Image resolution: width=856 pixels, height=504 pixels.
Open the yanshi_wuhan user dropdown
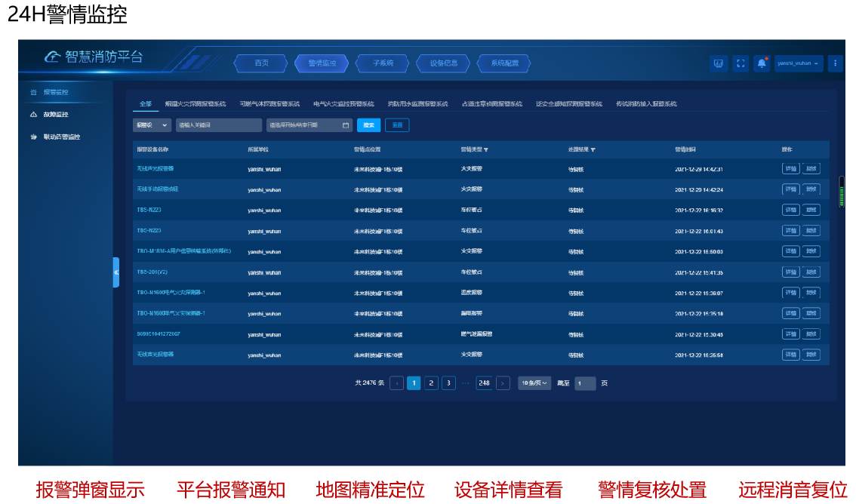pyautogui.click(x=799, y=63)
